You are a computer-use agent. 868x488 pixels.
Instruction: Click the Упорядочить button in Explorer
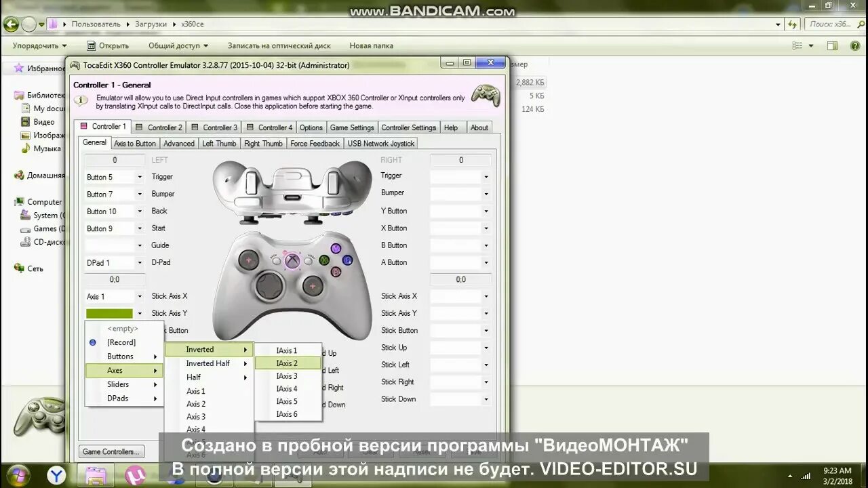point(39,45)
